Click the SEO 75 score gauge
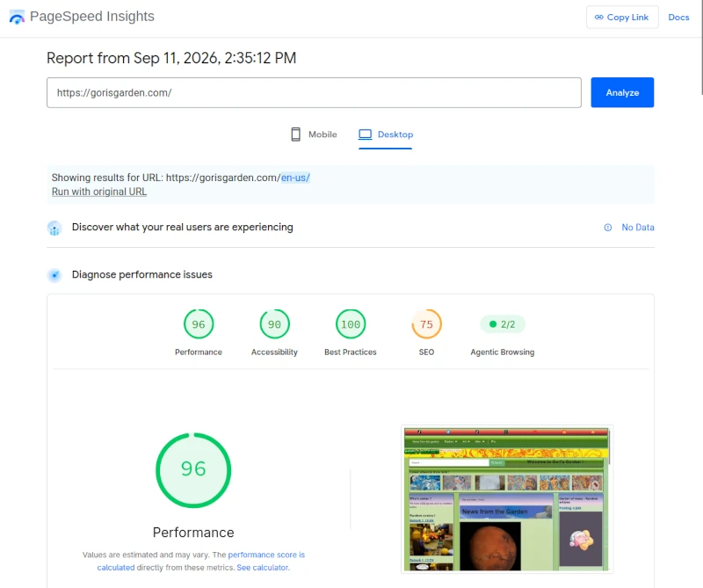The height and width of the screenshot is (588, 703). (x=426, y=324)
